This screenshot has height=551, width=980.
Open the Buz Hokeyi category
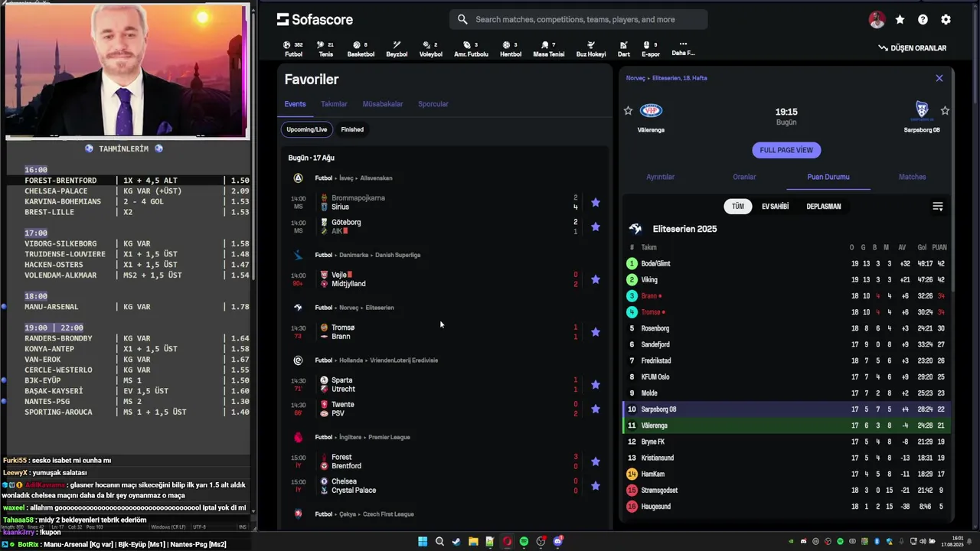590,49
